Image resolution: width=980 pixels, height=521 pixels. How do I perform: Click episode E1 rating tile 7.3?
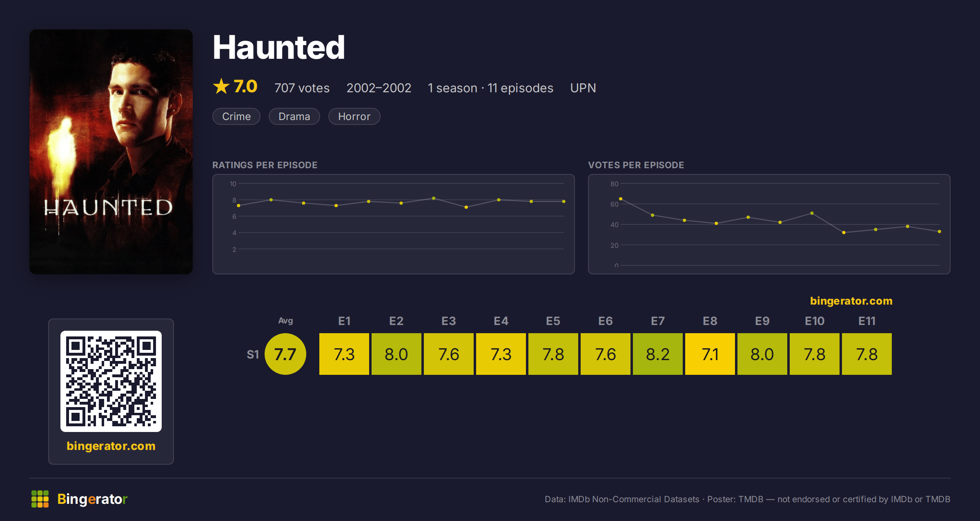pyautogui.click(x=344, y=354)
